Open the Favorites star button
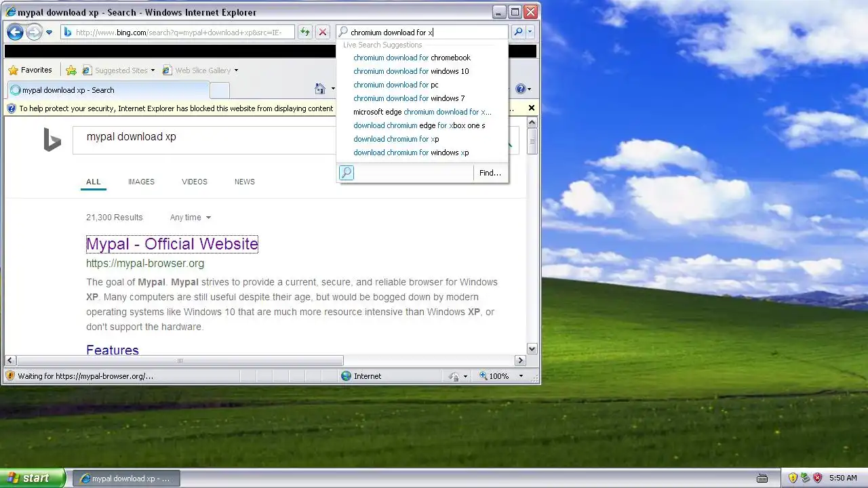Image resolution: width=868 pixels, height=488 pixels. coord(31,70)
